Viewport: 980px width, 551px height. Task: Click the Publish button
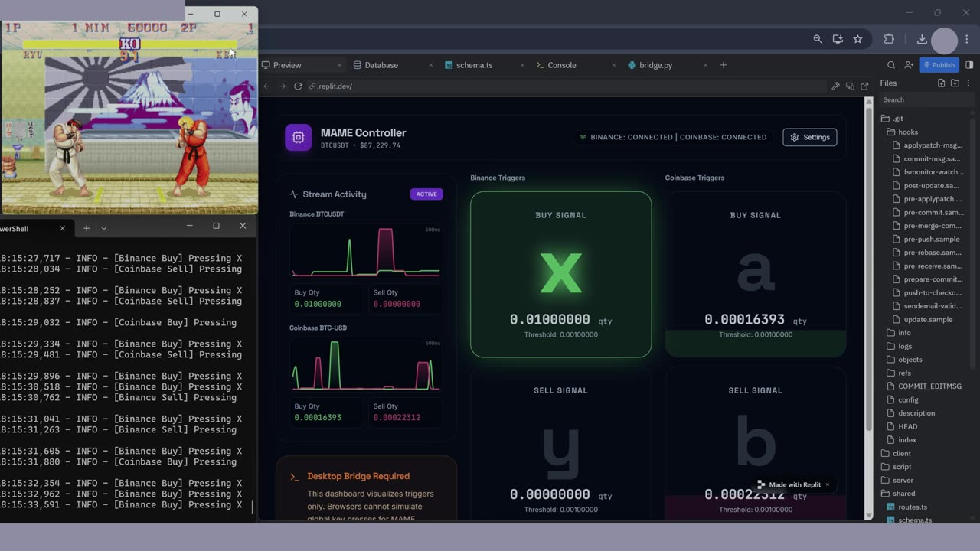[939, 65]
